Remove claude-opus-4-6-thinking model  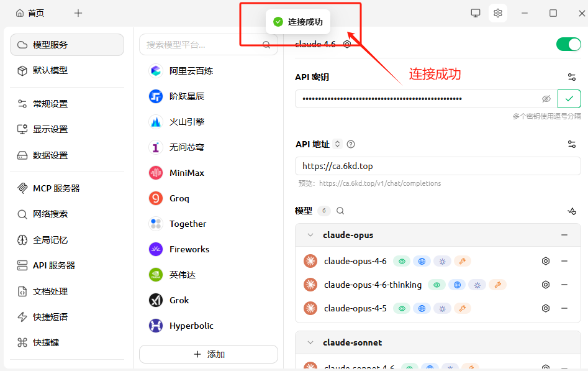[x=564, y=285]
